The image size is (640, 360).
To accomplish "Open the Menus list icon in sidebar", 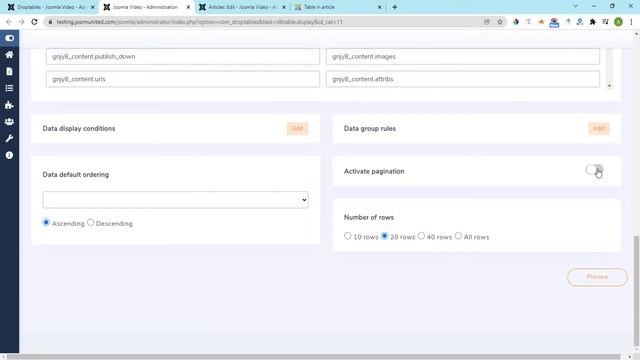I will [x=9, y=88].
